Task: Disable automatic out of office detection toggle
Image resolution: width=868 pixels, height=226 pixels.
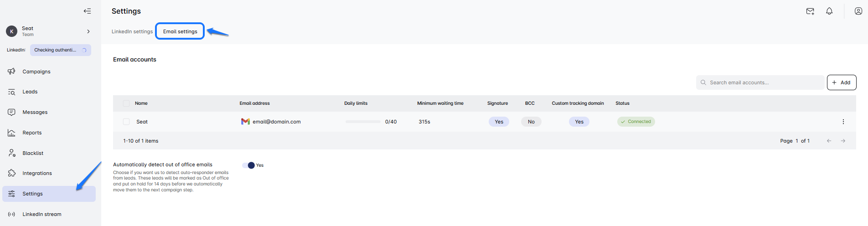Action: [248, 165]
